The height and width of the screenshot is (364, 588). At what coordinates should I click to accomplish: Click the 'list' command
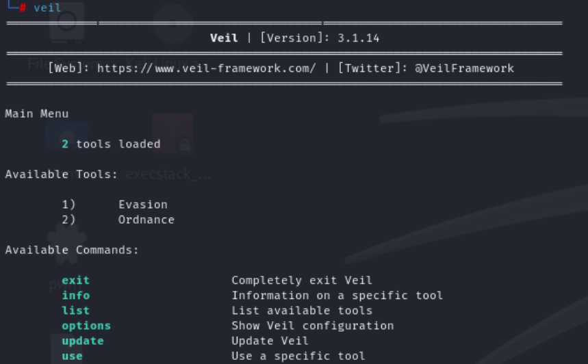point(76,311)
